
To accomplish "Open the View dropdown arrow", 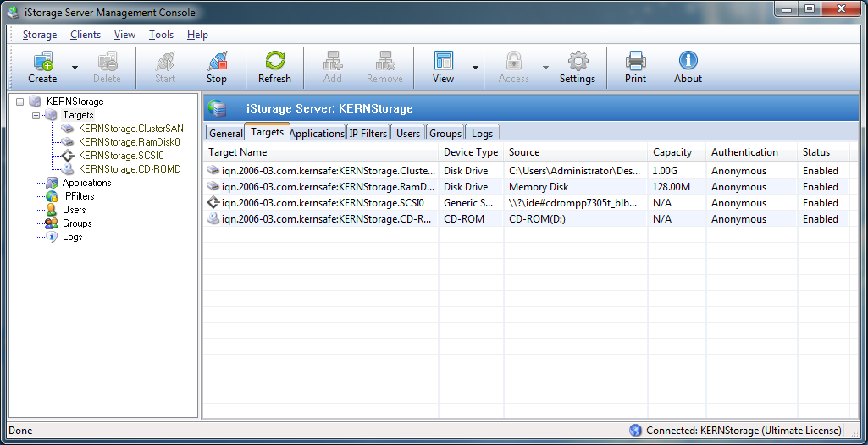I will [x=475, y=68].
